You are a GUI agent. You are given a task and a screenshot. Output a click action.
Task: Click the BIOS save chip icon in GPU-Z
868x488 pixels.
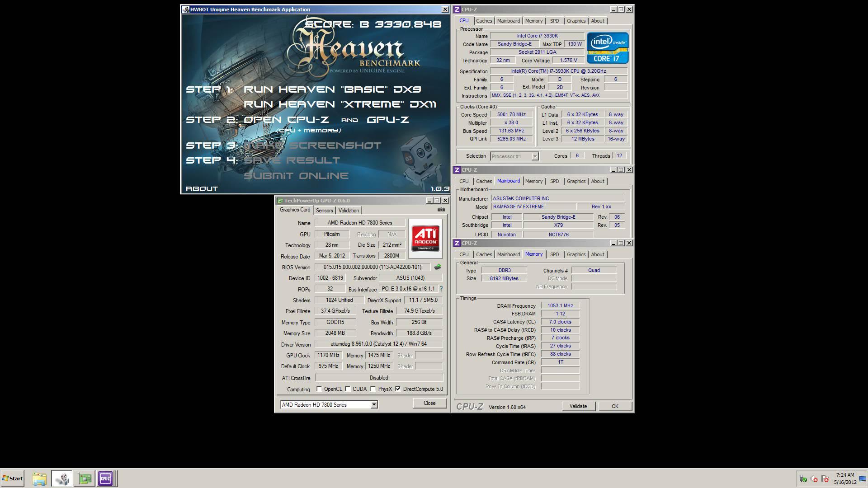click(437, 267)
